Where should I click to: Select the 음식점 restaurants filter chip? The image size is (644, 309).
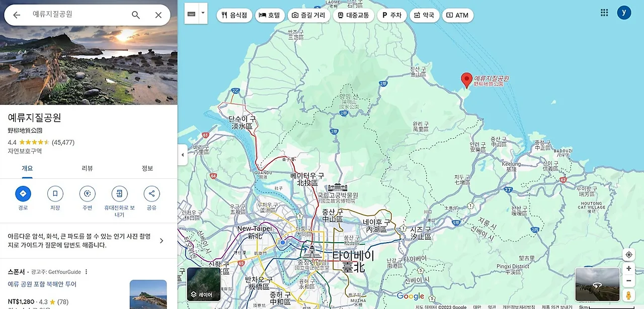(234, 15)
